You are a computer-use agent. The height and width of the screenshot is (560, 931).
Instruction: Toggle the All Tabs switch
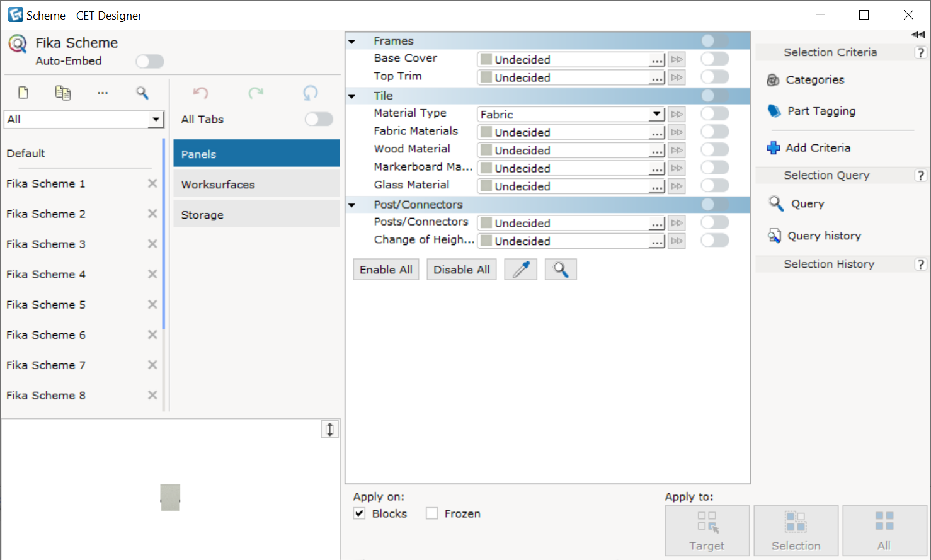[319, 119]
